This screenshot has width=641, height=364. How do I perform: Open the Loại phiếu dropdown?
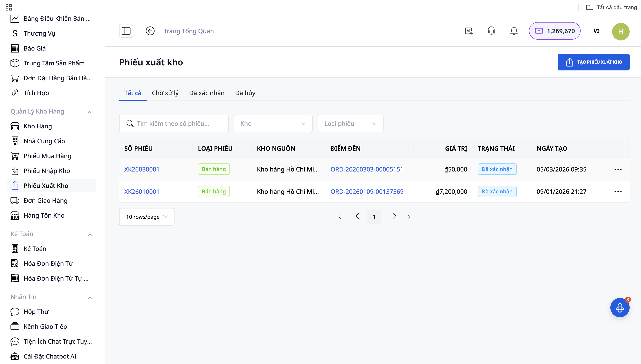click(350, 123)
